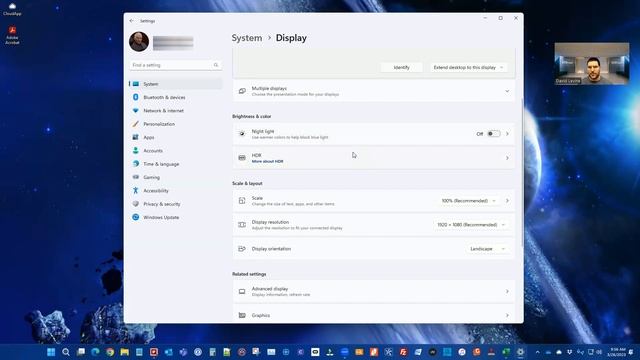Click the Windows Update sync icon
Screen dimensions: 640x360
pos(136,217)
